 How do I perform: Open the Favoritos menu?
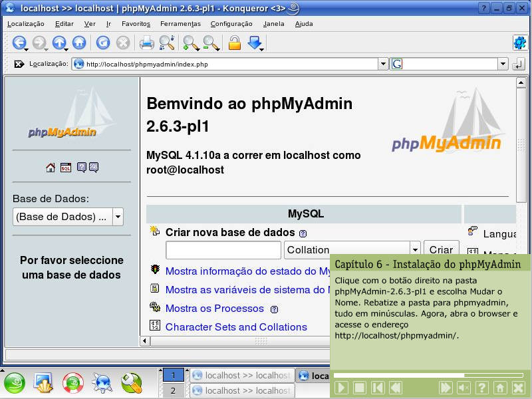coord(136,23)
